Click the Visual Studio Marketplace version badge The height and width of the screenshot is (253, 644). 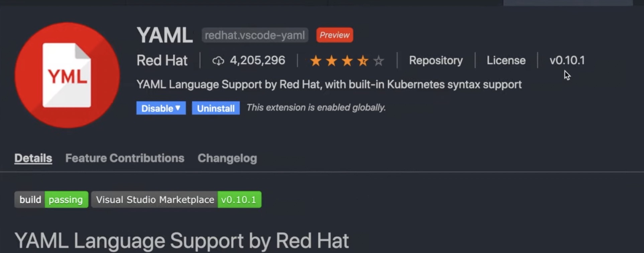point(176,200)
